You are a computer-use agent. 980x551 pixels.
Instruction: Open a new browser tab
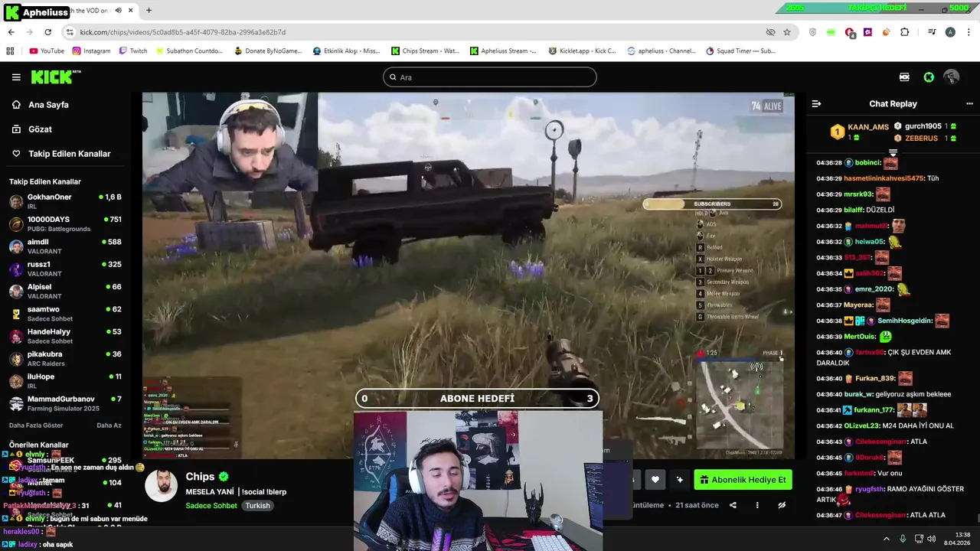coord(149,11)
